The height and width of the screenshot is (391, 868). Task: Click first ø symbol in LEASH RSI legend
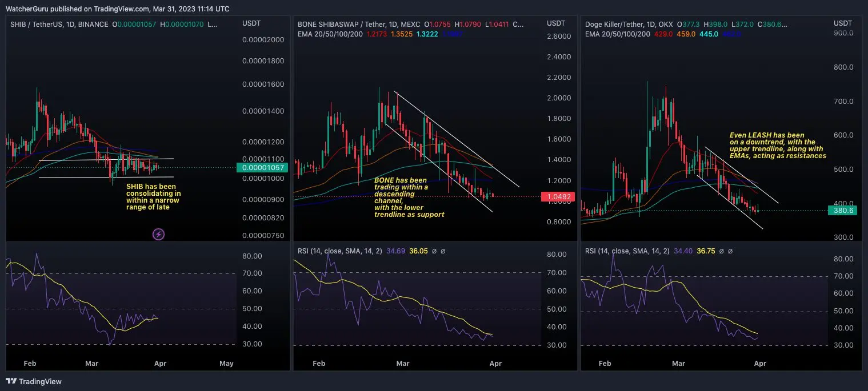coord(722,251)
